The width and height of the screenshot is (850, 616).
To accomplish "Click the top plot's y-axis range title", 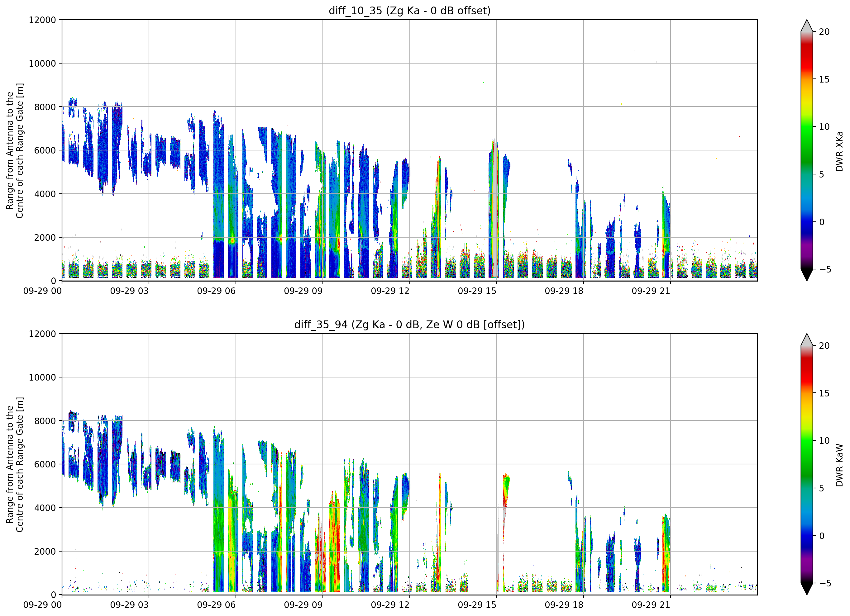I will tap(15, 151).
